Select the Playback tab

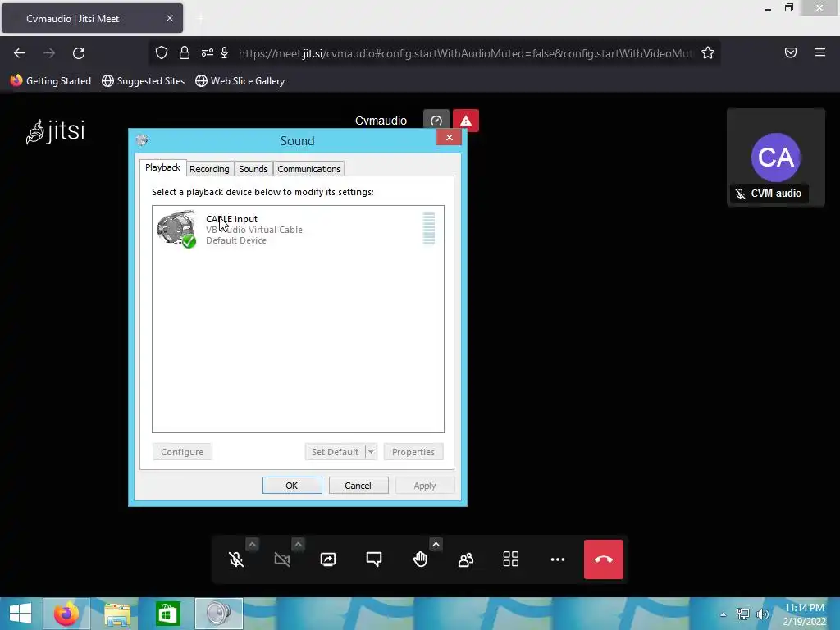(x=163, y=167)
